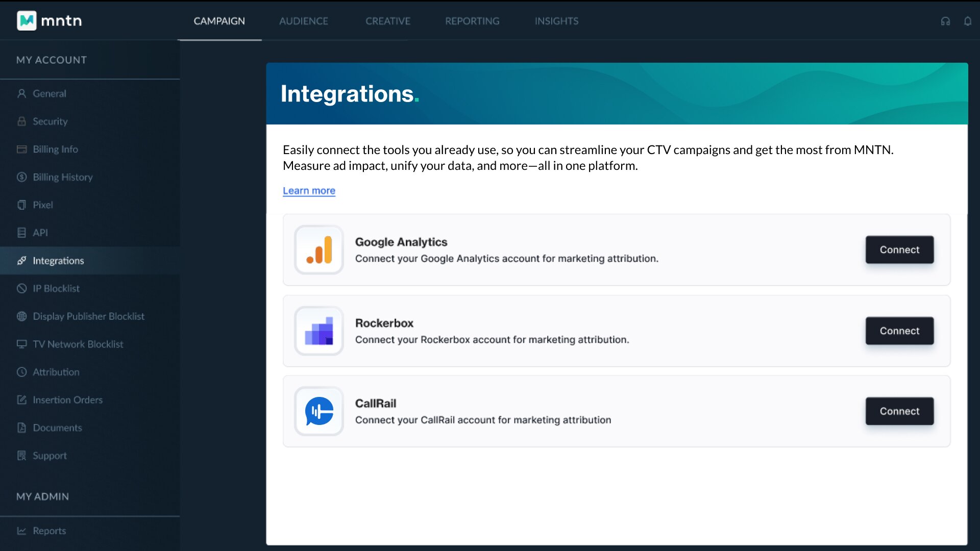Connect the Rockerbox integration

[899, 331]
